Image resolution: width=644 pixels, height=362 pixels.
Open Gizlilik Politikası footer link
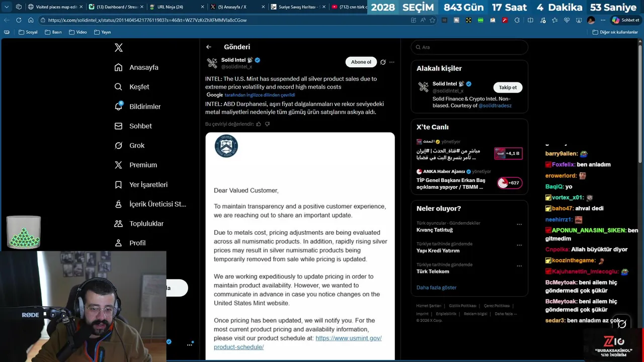pyautogui.click(x=462, y=306)
